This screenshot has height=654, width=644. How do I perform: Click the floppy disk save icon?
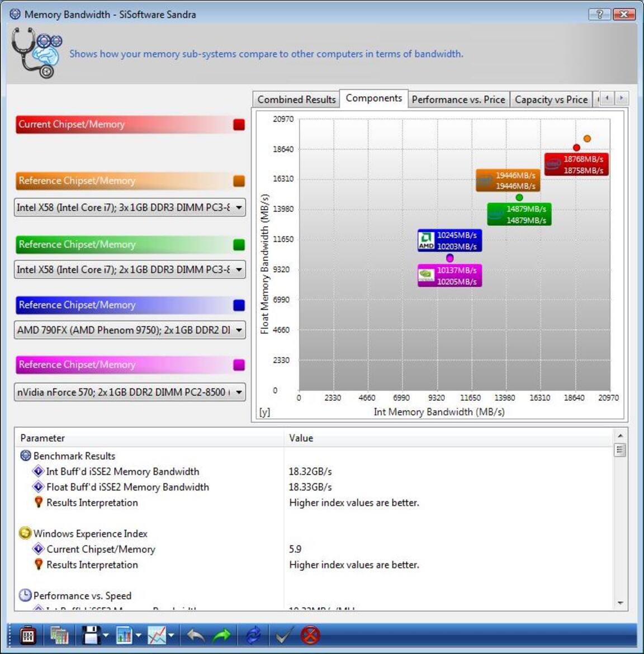click(91, 635)
